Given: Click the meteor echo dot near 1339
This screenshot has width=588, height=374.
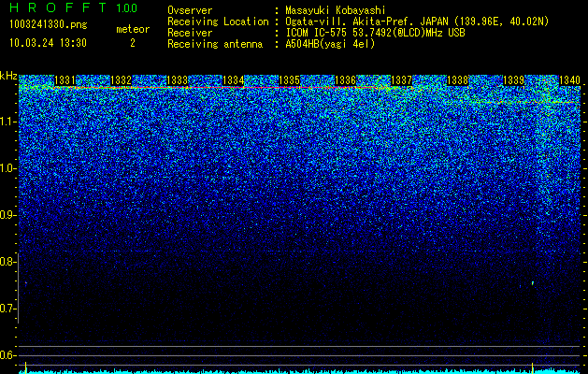Looking at the screenshot, I should (533, 283).
